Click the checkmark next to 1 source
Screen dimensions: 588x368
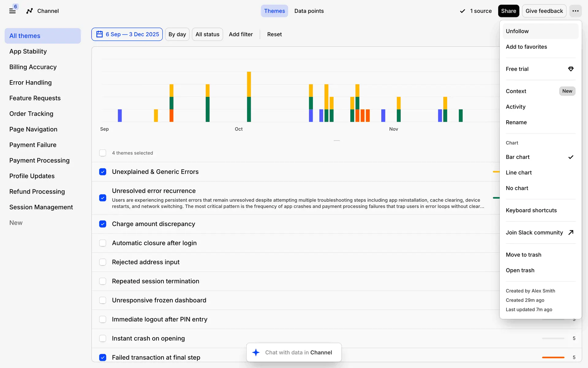coord(462,11)
